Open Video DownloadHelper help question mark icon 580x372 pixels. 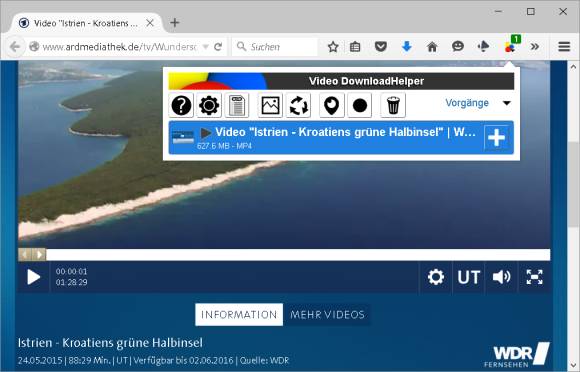click(x=181, y=105)
